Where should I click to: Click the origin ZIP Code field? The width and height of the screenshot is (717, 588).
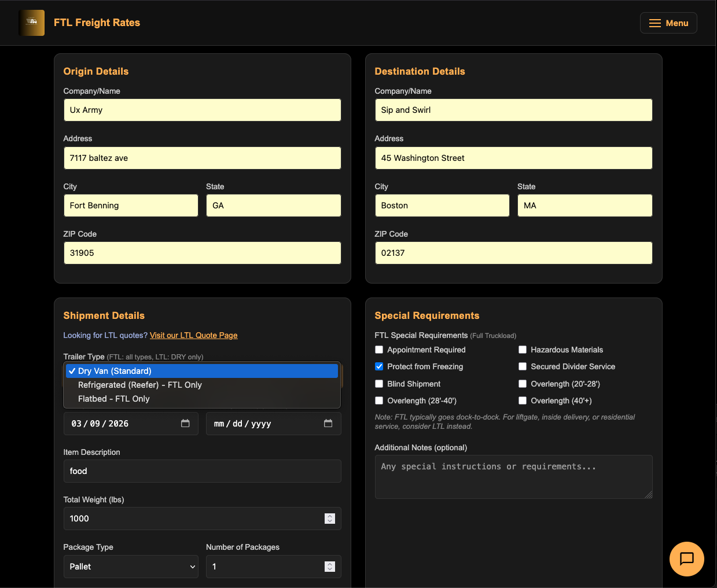pos(202,253)
